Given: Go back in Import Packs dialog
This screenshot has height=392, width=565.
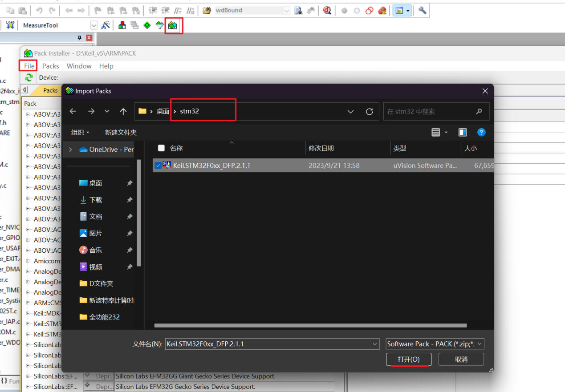Looking at the screenshot, I should (73, 111).
